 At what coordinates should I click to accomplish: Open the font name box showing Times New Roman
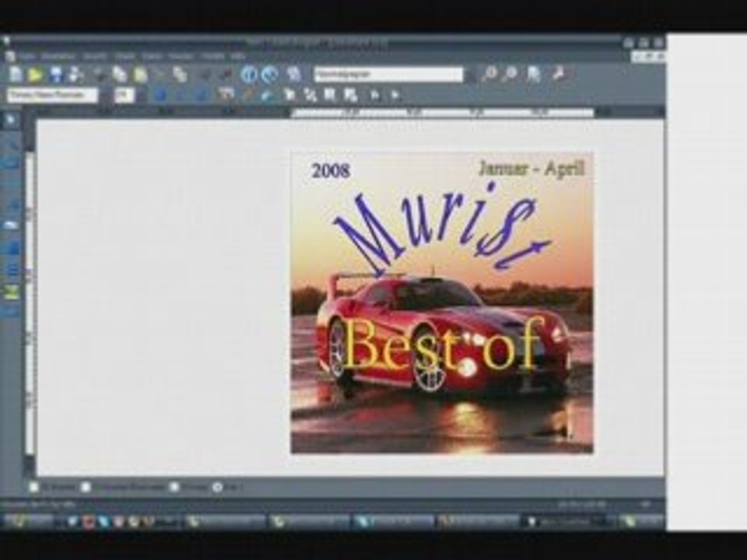(52, 95)
